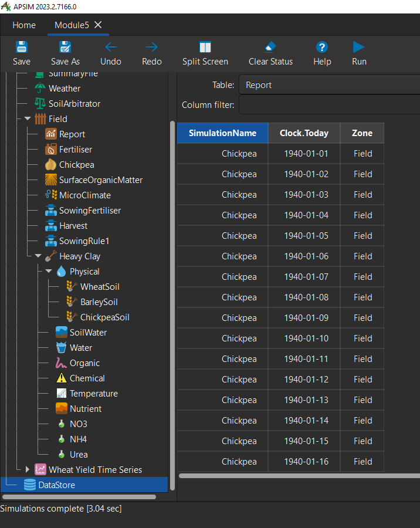The image size is (420, 528).
Task: Toggle the Split Screen icon
Action: click(205, 47)
